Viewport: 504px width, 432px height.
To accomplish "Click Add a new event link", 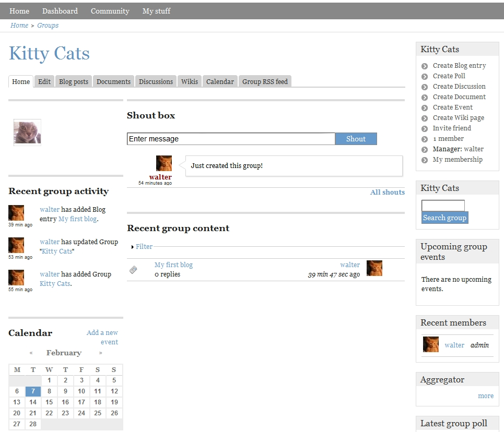I will click(102, 337).
